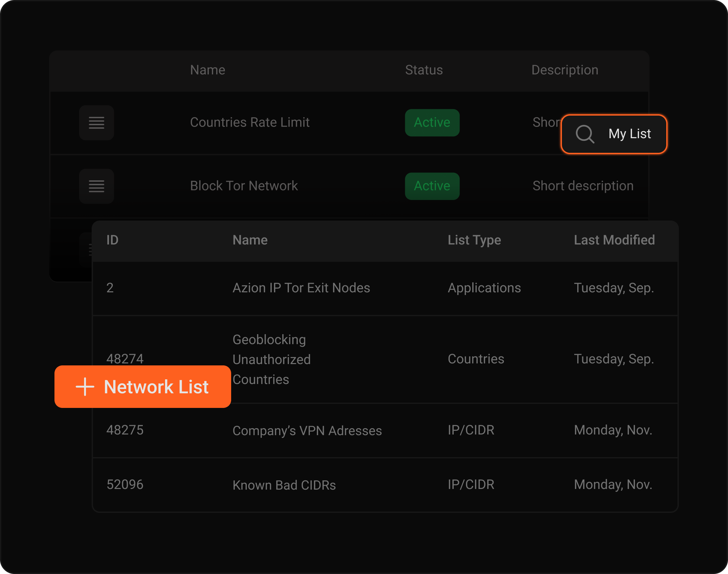Click the plus icon on the Network List button
This screenshot has width=728, height=574.
(x=85, y=387)
